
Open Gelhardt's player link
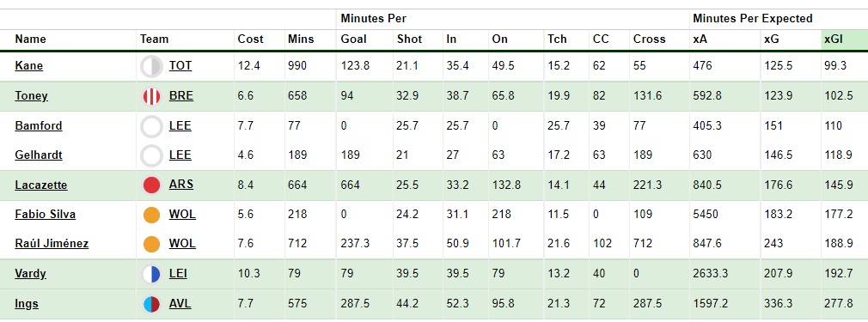pyautogui.click(x=38, y=155)
